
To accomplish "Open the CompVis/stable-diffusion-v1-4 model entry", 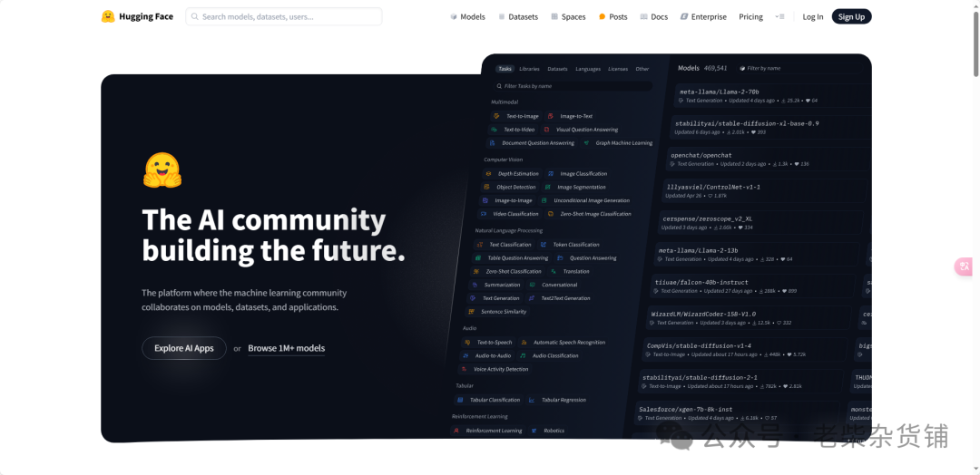I will (745, 350).
